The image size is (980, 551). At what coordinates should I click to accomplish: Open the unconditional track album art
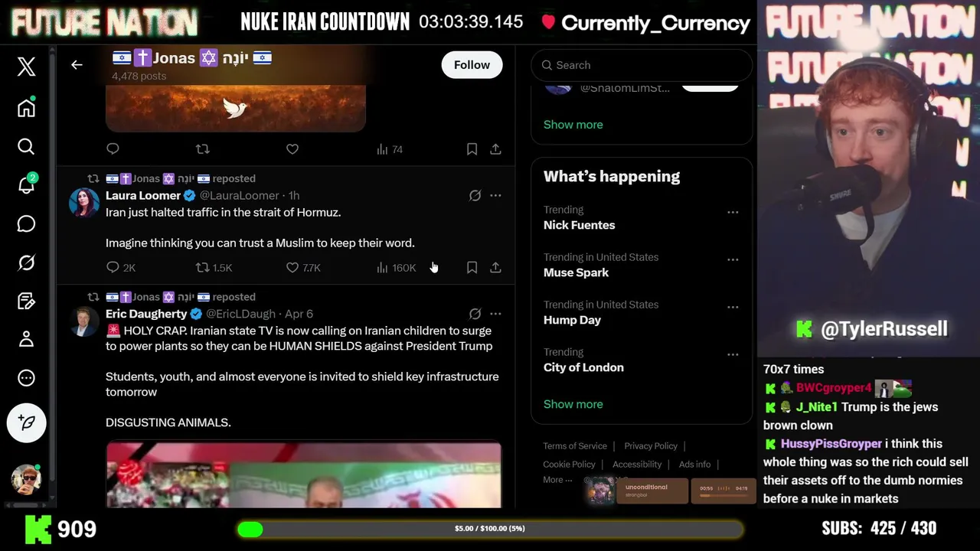[x=601, y=491]
